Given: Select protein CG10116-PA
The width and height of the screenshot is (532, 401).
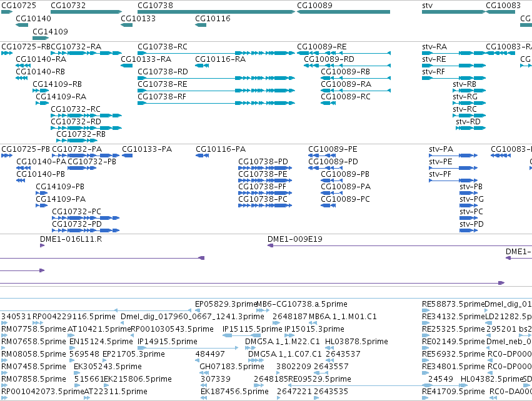Looking at the screenshot, I should click(202, 156).
